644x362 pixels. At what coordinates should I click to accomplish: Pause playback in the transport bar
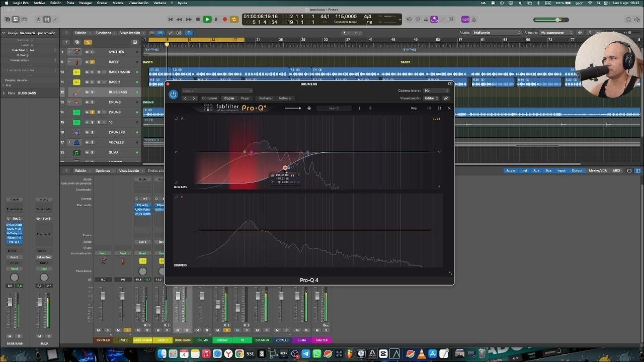pyautogui.click(x=216, y=20)
